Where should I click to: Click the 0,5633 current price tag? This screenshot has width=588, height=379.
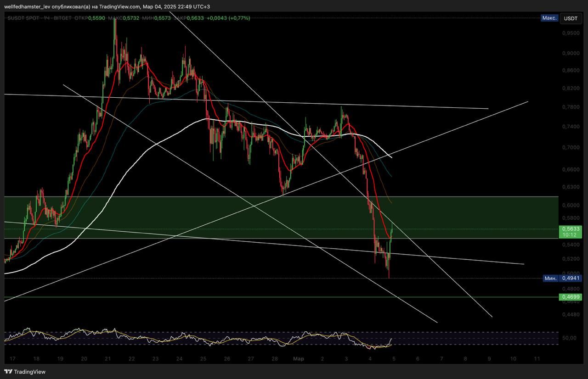pos(571,229)
